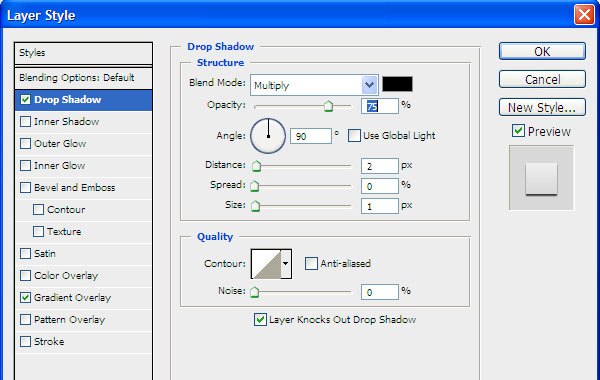Image resolution: width=600 pixels, height=380 pixels.
Task: Enable the Contour sub-option checkbox
Action: pyautogui.click(x=38, y=210)
